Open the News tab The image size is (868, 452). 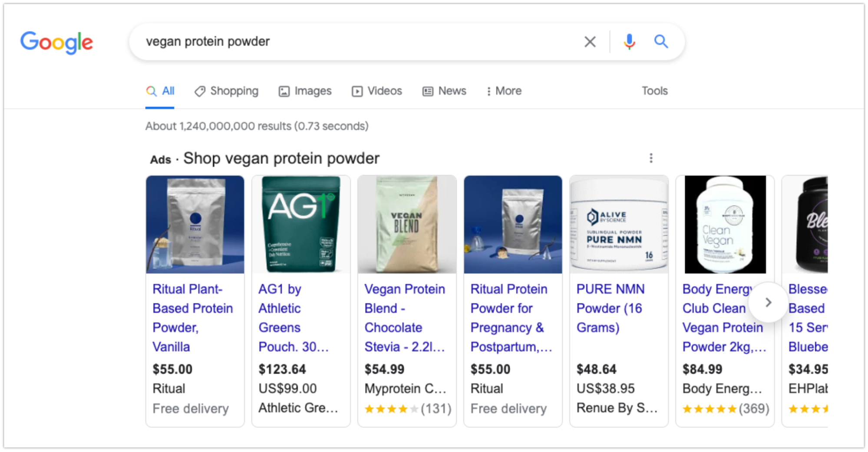444,91
